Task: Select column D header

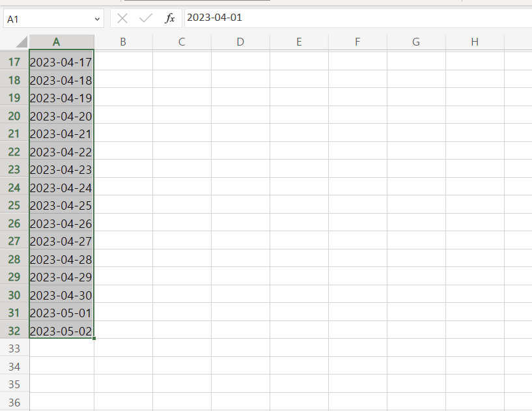Action: pos(240,42)
